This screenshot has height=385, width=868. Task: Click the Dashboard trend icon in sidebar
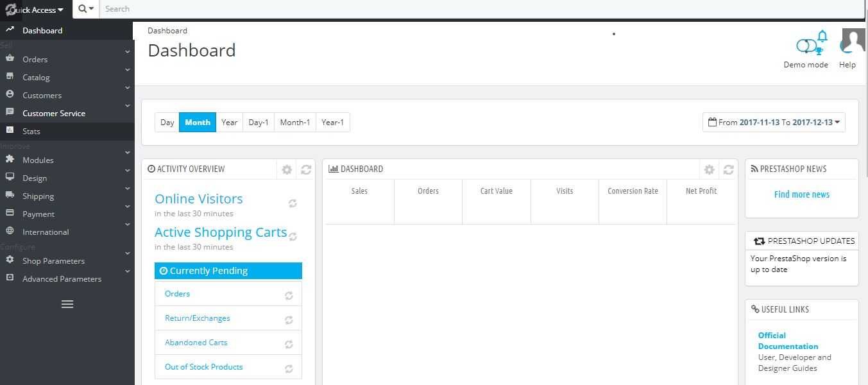click(10, 30)
